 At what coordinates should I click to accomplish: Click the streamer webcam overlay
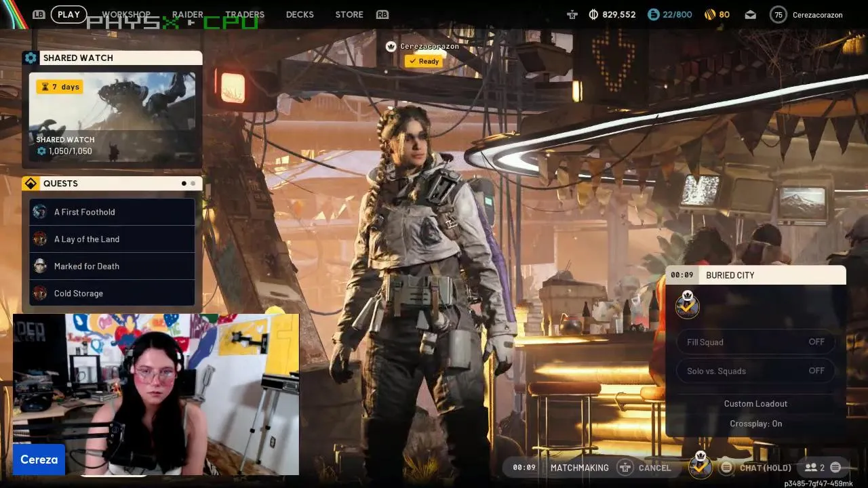(x=156, y=394)
